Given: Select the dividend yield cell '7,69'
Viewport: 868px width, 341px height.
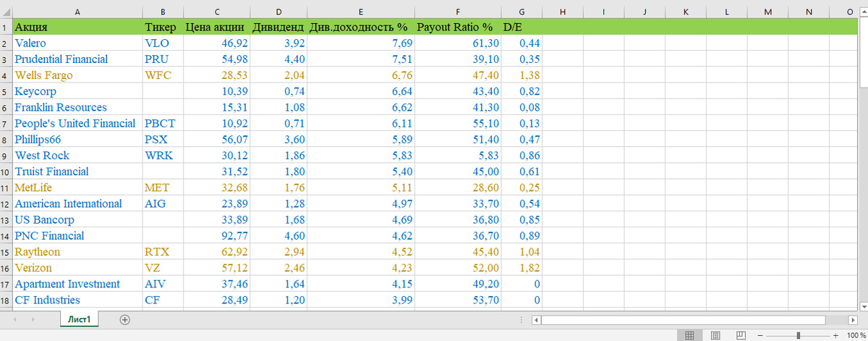Looking at the screenshot, I should (360, 43).
